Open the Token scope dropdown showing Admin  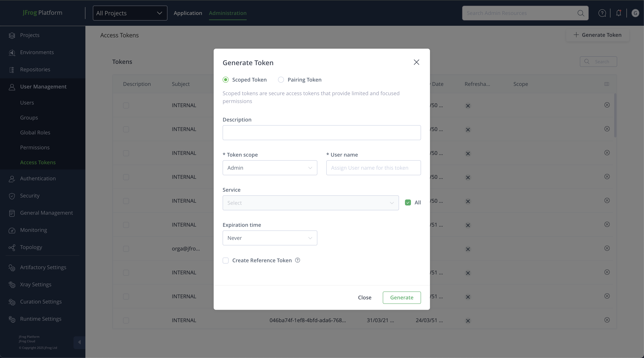pos(269,168)
